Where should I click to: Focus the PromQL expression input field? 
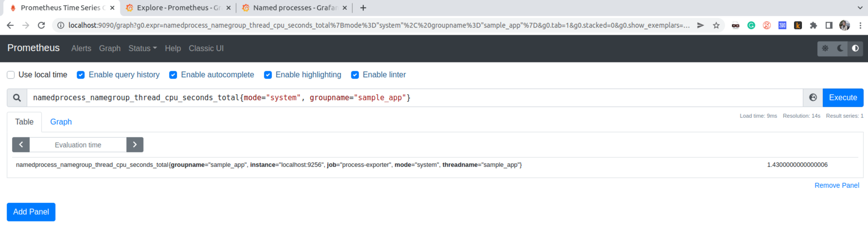tap(415, 98)
